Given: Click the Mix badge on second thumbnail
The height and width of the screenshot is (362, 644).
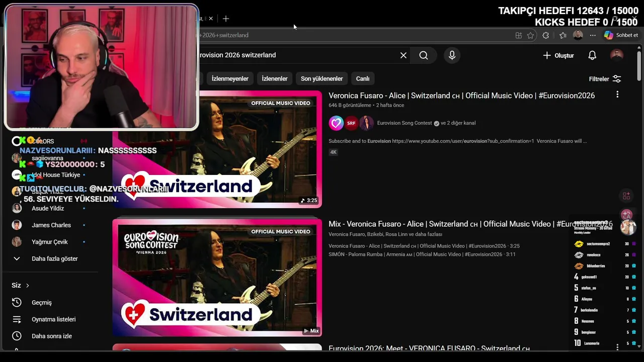Looking at the screenshot, I should (x=311, y=331).
